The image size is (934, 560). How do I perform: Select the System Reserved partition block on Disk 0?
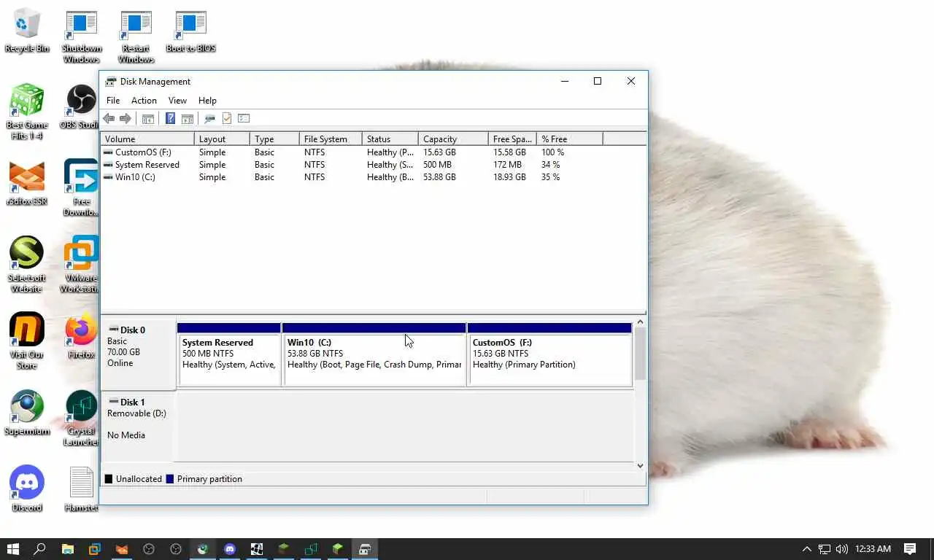(x=228, y=354)
